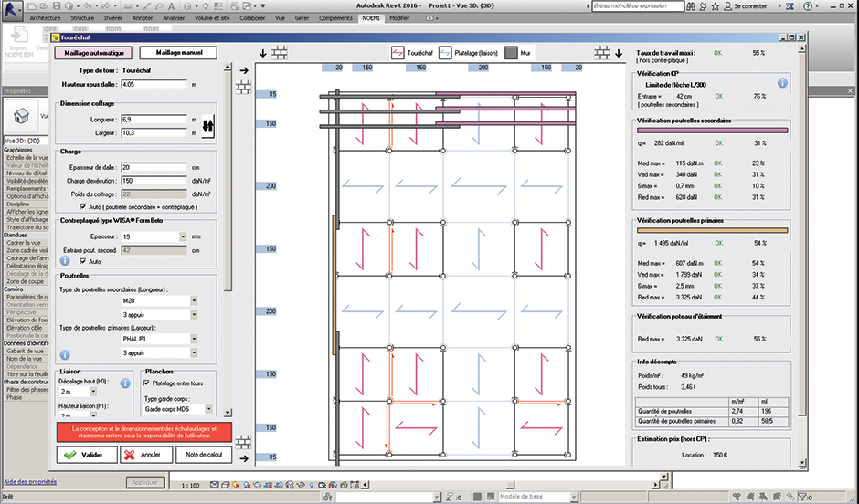Click the New file icon in quick access toolbar
The image size is (859, 504).
pos(32,6)
